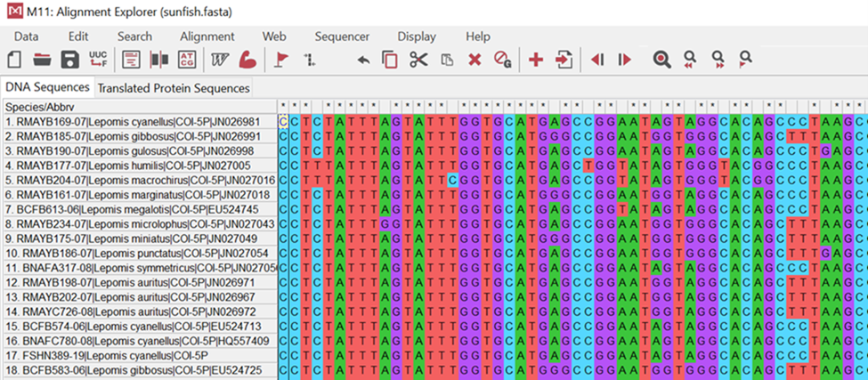Open the Search menu

(x=134, y=36)
